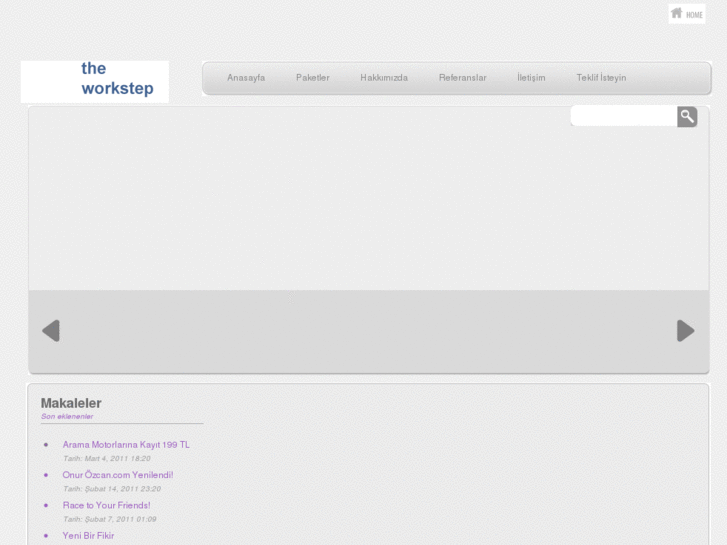727x545 pixels.
Task: Open Hakkımızda menu item
Action: pyautogui.click(x=384, y=77)
